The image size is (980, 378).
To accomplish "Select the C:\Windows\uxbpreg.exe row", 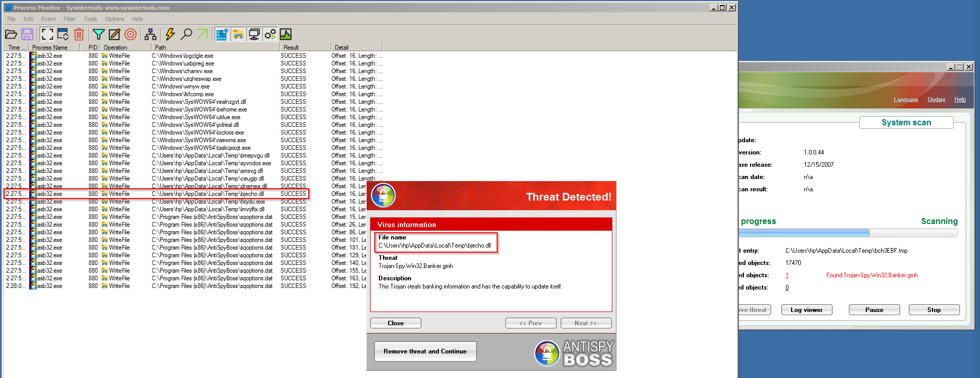I will (x=194, y=63).
